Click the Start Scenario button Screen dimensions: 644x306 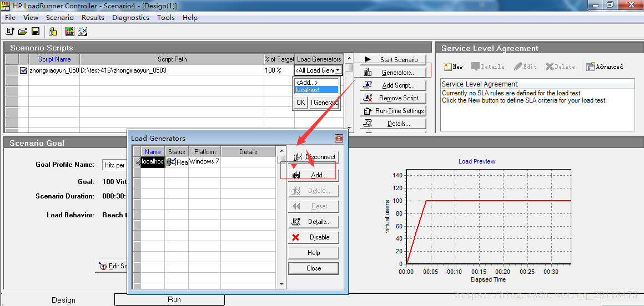point(393,59)
